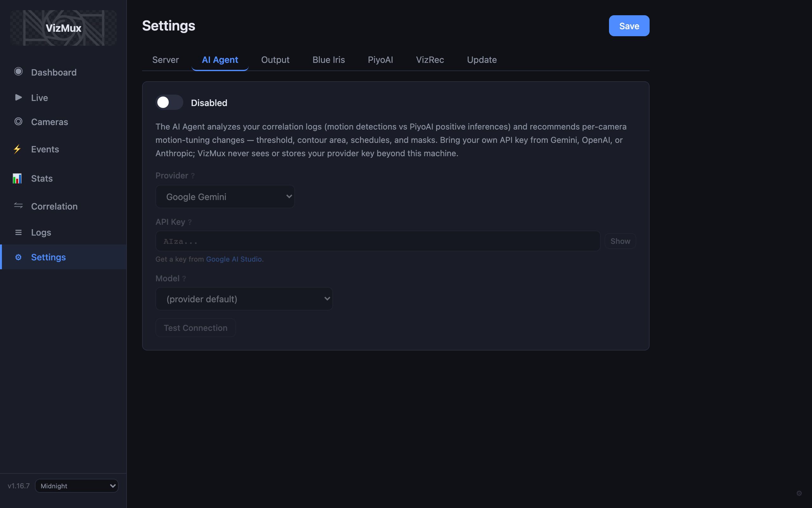
Task: Click the Stats bar chart icon
Action: click(x=17, y=178)
